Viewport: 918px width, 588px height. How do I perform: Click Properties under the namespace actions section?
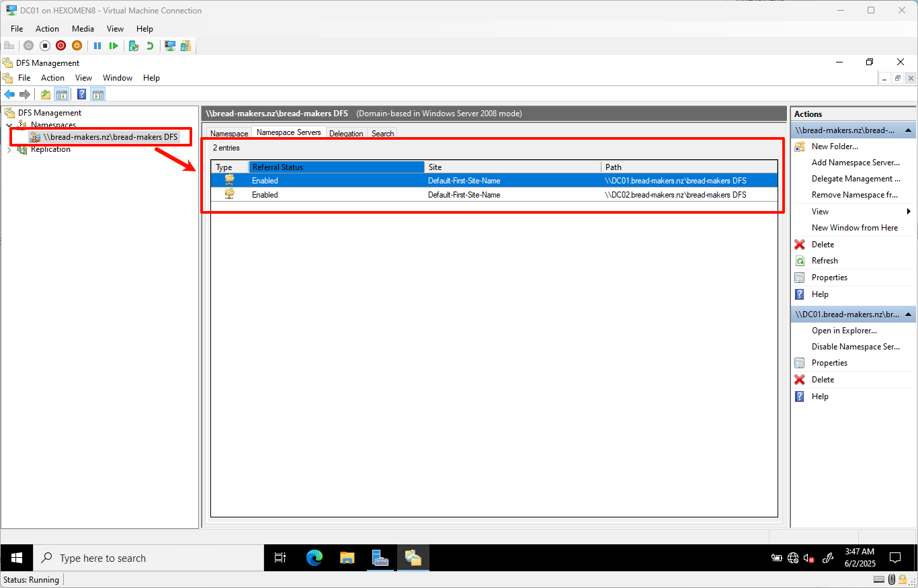[829, 278]
